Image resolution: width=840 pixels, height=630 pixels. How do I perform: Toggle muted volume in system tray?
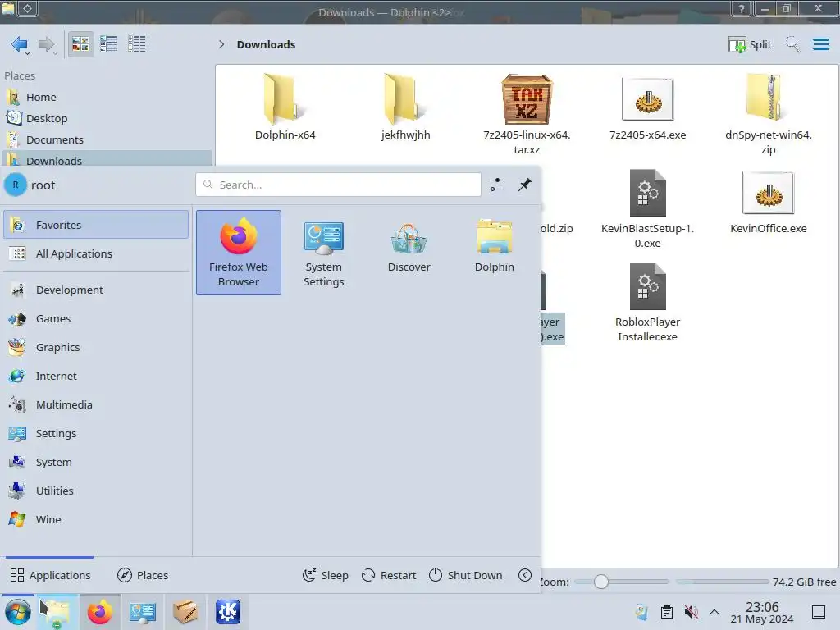point(691,612)
